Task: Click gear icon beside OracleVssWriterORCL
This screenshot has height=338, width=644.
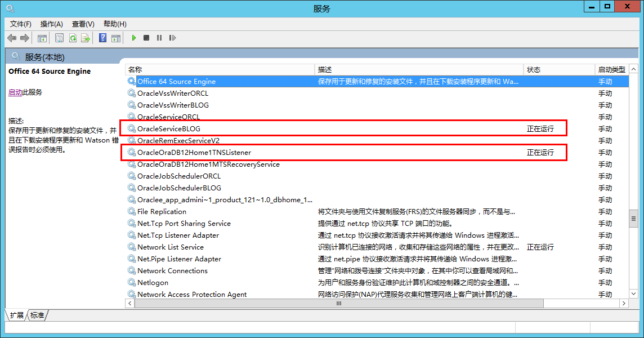Action: (x=131, y=93)
